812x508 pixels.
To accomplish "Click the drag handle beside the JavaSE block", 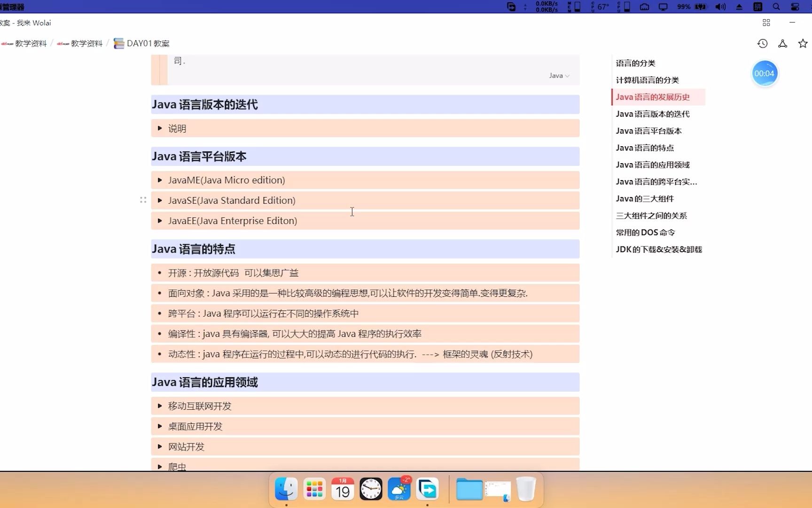I will [x=143, y=200].
